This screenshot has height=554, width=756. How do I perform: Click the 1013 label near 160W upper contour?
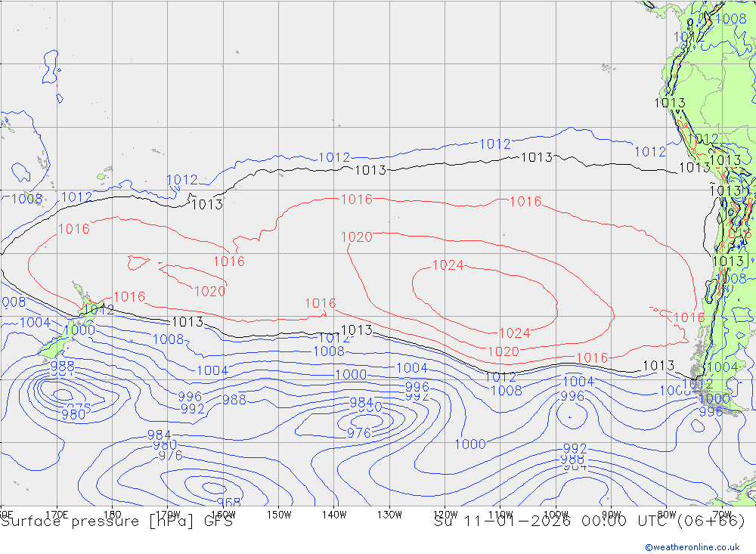207,204
